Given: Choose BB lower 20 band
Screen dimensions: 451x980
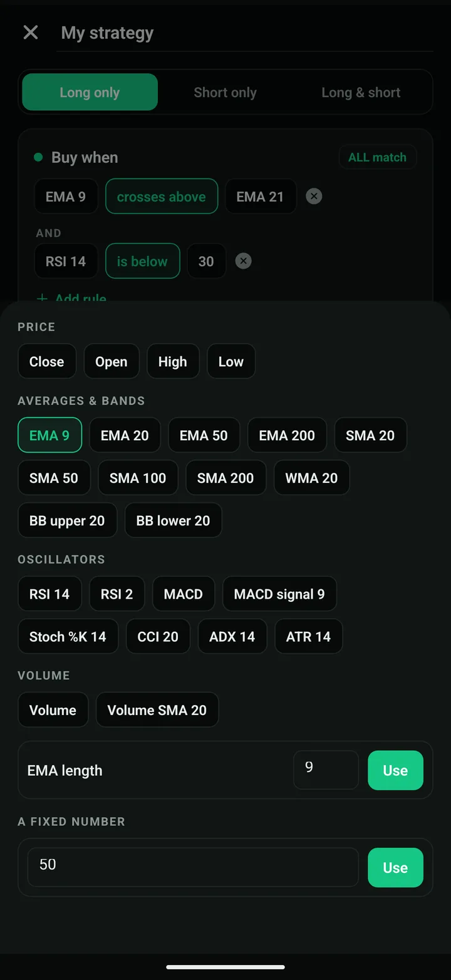Looking at the screenshot, I should point(174,520).
